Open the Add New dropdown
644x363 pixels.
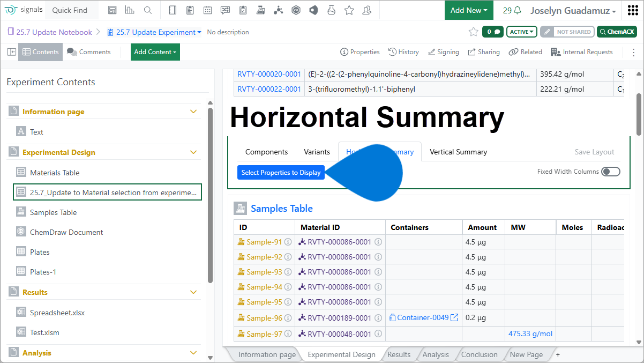(x=469, y=10)
